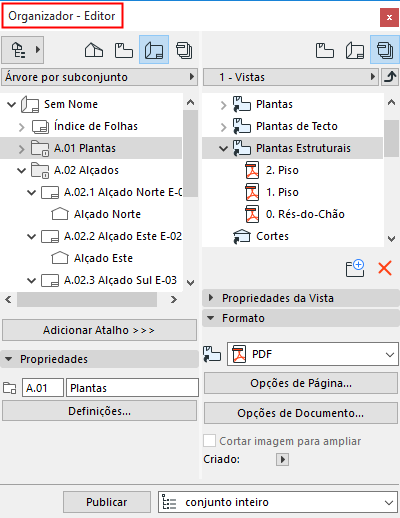This screenshot has height=518, width=400.
Task: Collapse A.02.3 Alçado Sul layout
Action: 32,281
